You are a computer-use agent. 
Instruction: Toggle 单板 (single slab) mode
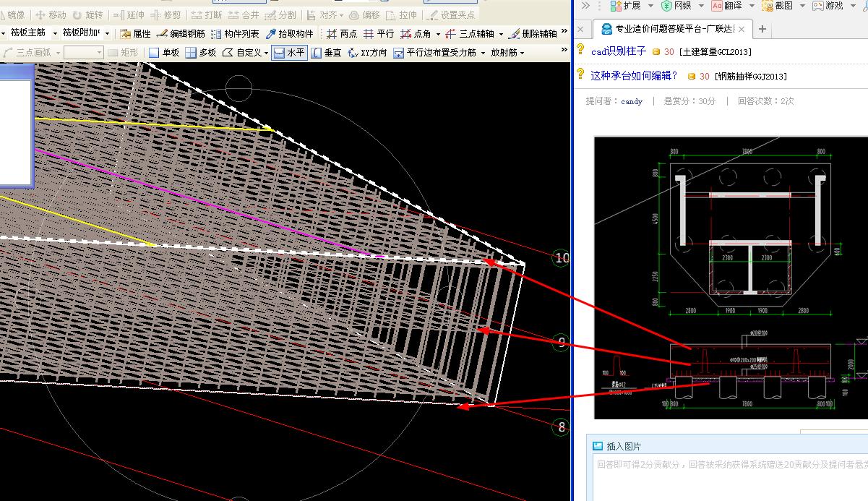click(164, 53)
